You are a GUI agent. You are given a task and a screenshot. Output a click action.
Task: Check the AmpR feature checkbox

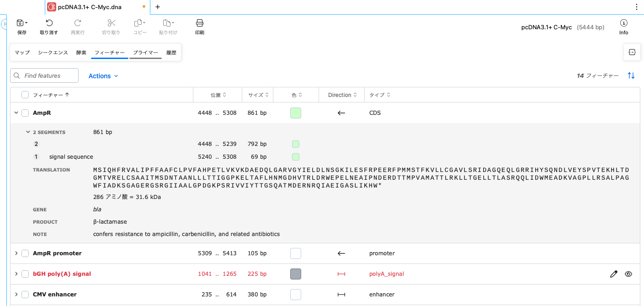(x=25, y=113)
